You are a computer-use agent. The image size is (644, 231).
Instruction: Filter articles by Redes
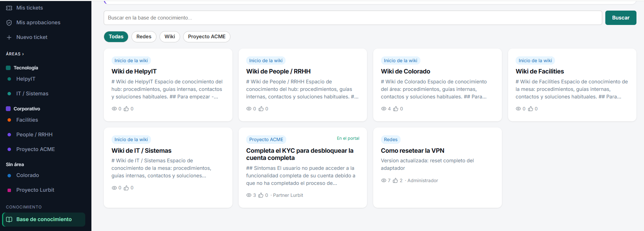[144, 37]
